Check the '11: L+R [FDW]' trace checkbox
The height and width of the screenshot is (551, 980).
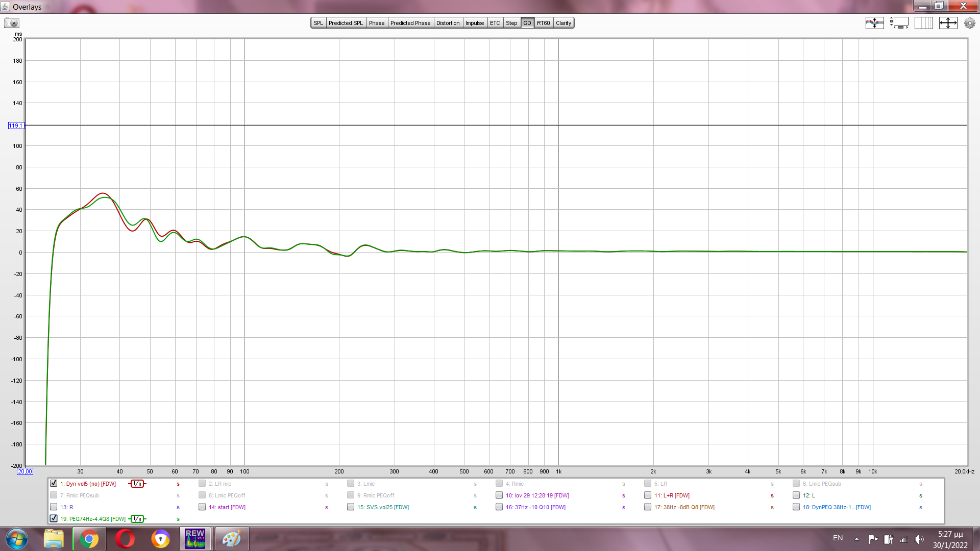[648, 495]
